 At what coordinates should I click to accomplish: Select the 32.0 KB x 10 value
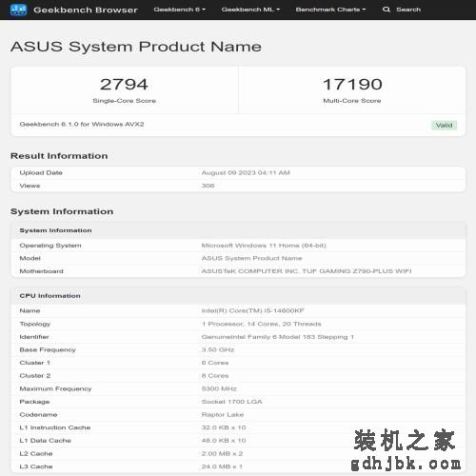click(x=224, y=427)
